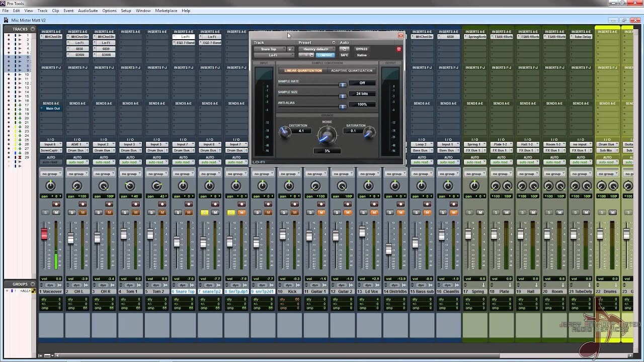Screen dimensions: 644x362
Task: Open the insert position 'a' dropdown
Action: coord(290,49)
